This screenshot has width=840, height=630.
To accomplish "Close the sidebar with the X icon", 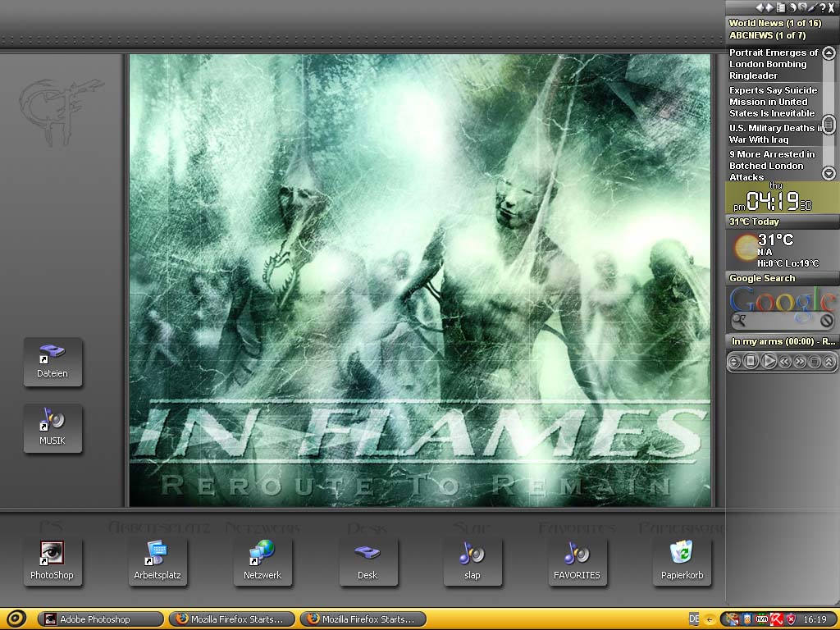I will point(832,7).
